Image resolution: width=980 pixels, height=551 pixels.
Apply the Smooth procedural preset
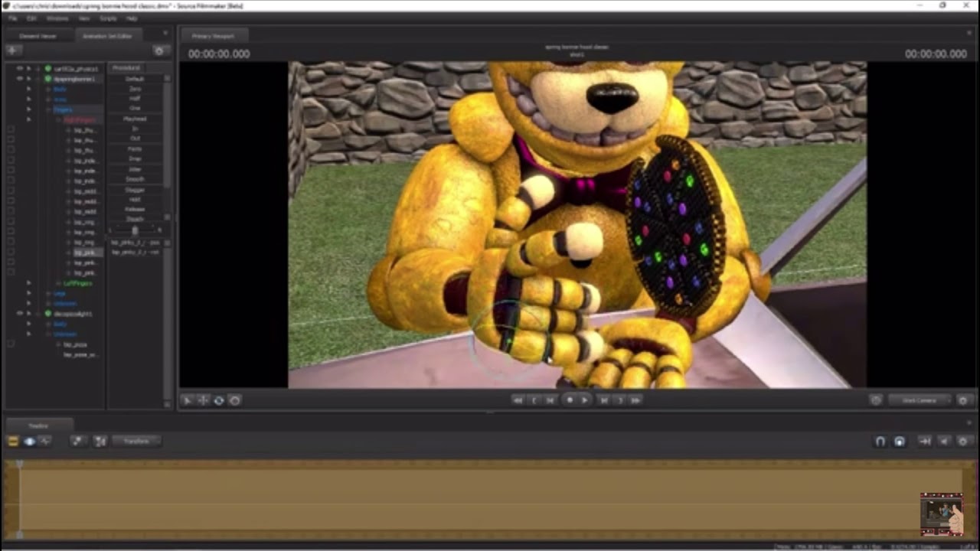pyautogui.click(x=135, y=179)
